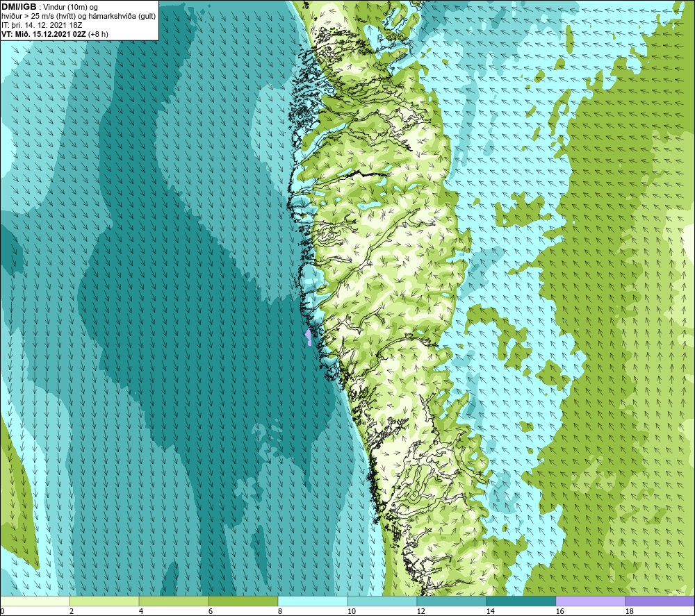
Task: Click the 12-14 m/s teal legend swatch
Action: (451, 601)
